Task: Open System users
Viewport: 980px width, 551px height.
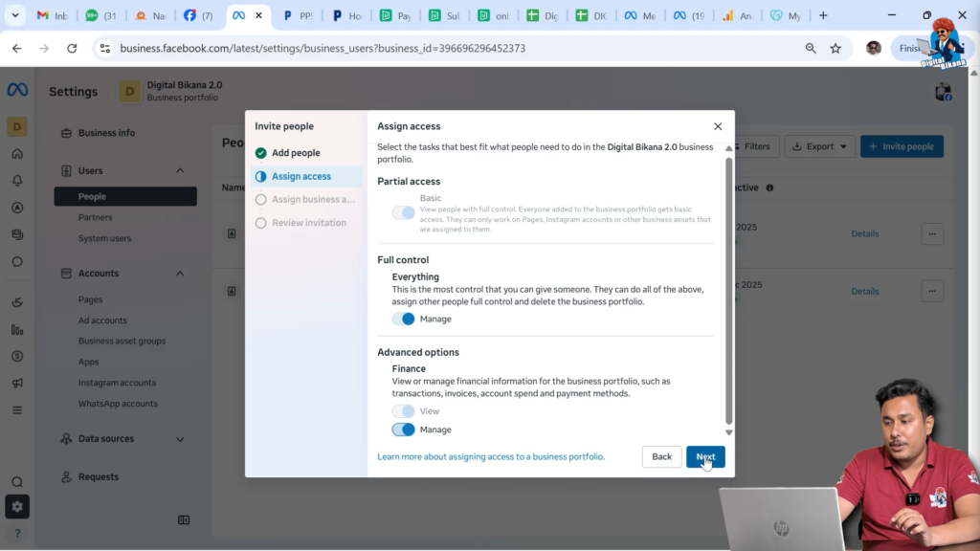Action: pyautogui.click(x=104, y=238)
